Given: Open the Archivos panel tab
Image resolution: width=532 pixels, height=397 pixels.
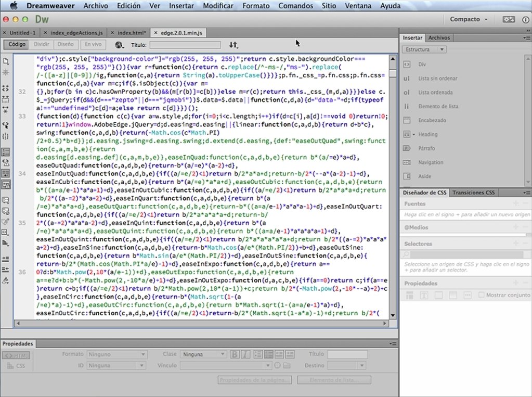Looking at the screenshot, I should click(x=439, y=37).
